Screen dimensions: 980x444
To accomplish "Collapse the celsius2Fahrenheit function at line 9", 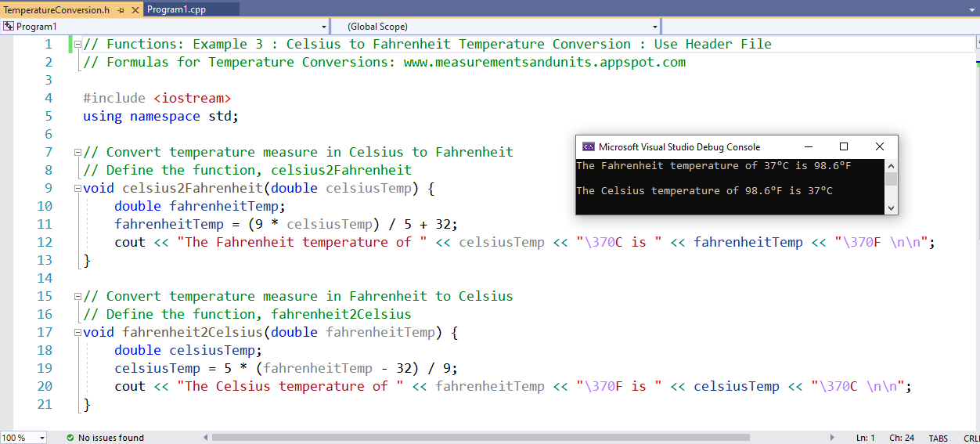I will pyautogui.click(x=77, y=189).
